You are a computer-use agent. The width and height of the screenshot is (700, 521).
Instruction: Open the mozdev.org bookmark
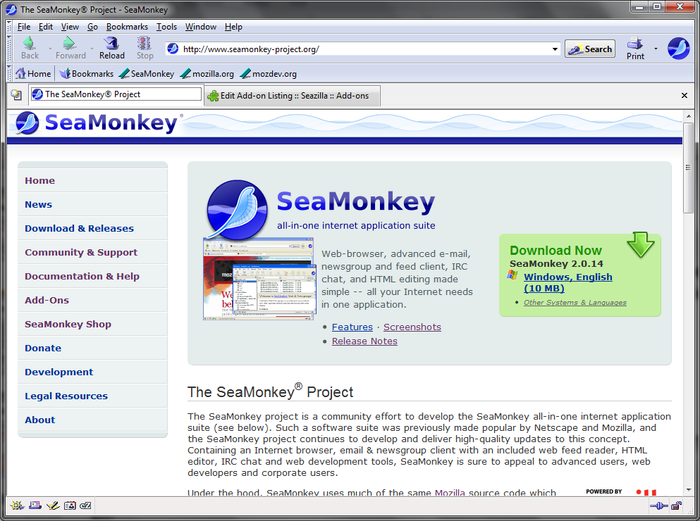(x=268, y=74)
